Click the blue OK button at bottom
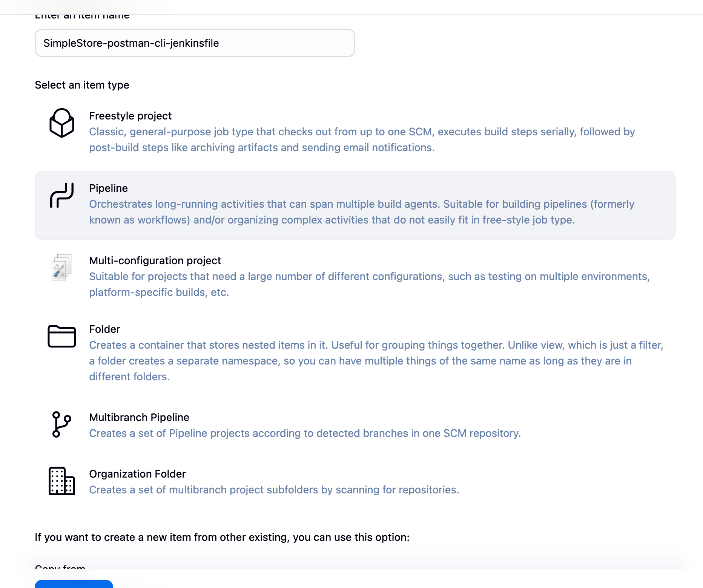This screenshot has width=703, height=588. 74,584
